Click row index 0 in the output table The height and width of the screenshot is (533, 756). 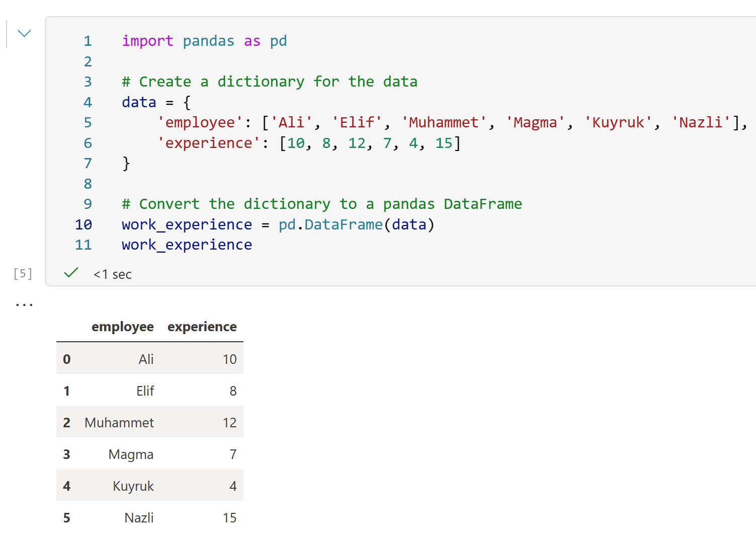click(67, 359)
